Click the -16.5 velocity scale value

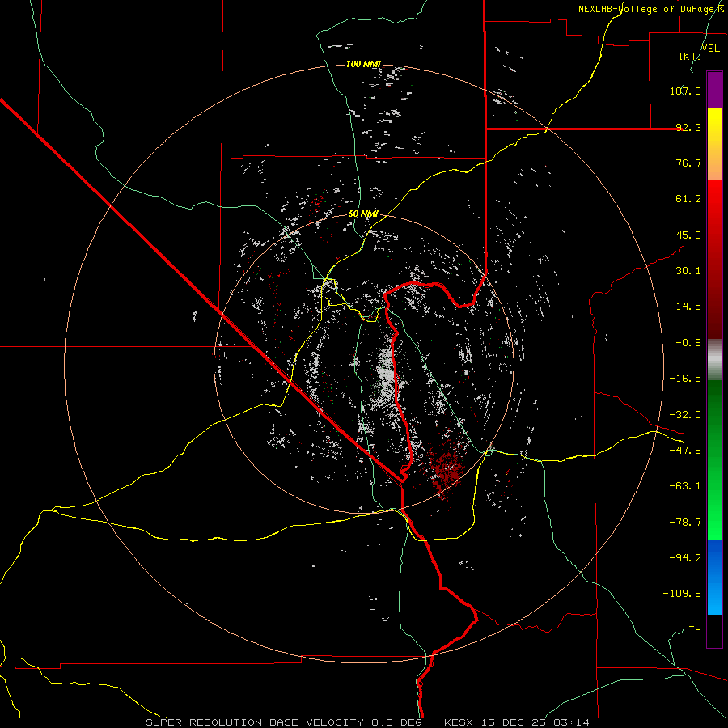[685, 379]
